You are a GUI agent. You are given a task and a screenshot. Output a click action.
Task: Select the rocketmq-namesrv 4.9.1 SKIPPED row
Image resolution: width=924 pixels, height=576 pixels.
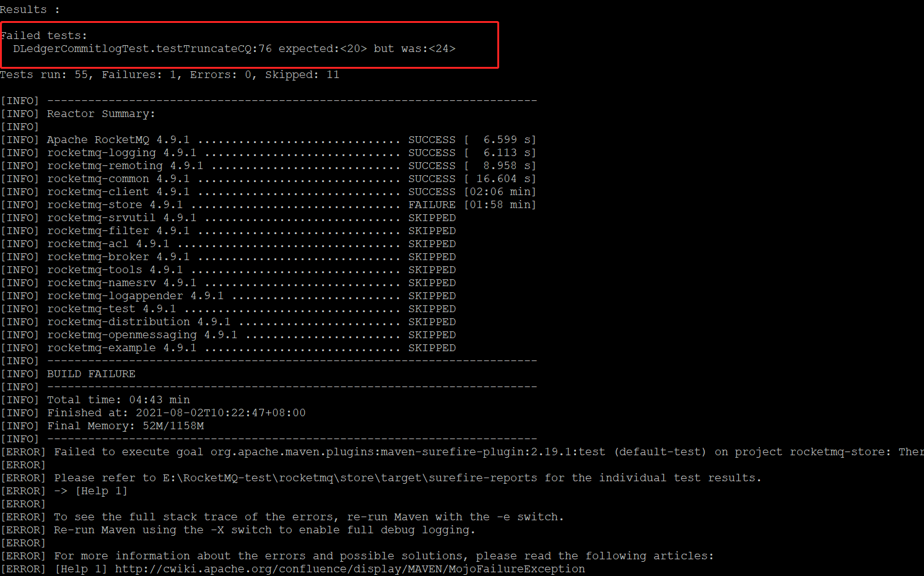228,283
